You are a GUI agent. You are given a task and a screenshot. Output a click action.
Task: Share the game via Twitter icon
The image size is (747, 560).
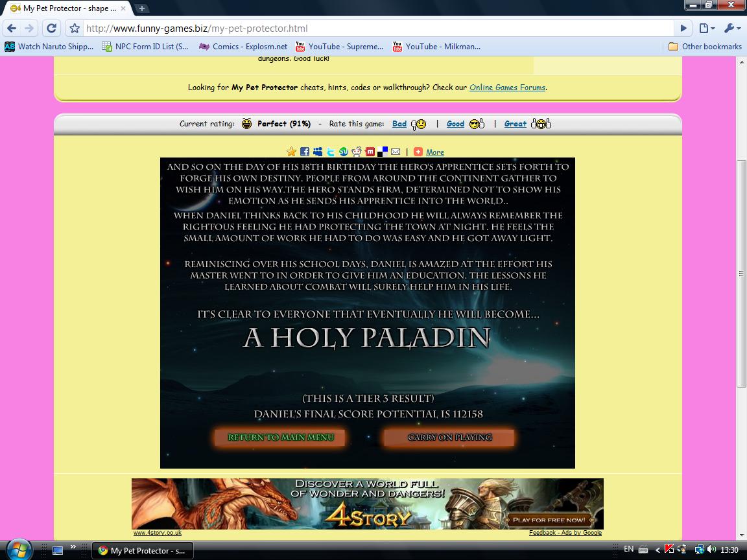[x=331, y=152]
